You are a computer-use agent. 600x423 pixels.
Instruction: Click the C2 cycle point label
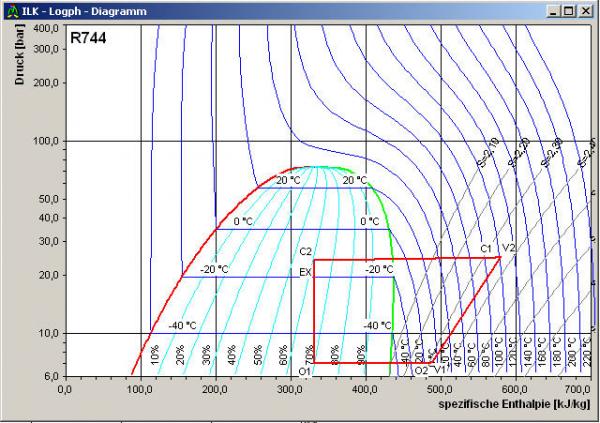[306, 251]
